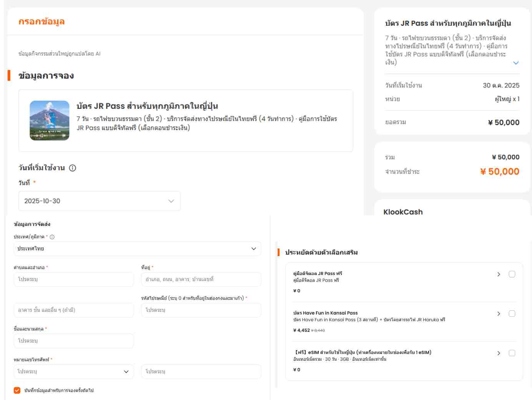Screen dimensions: 532x400
Task: View details arrow for JR Pass digital guide
Action: click(499, 274)
